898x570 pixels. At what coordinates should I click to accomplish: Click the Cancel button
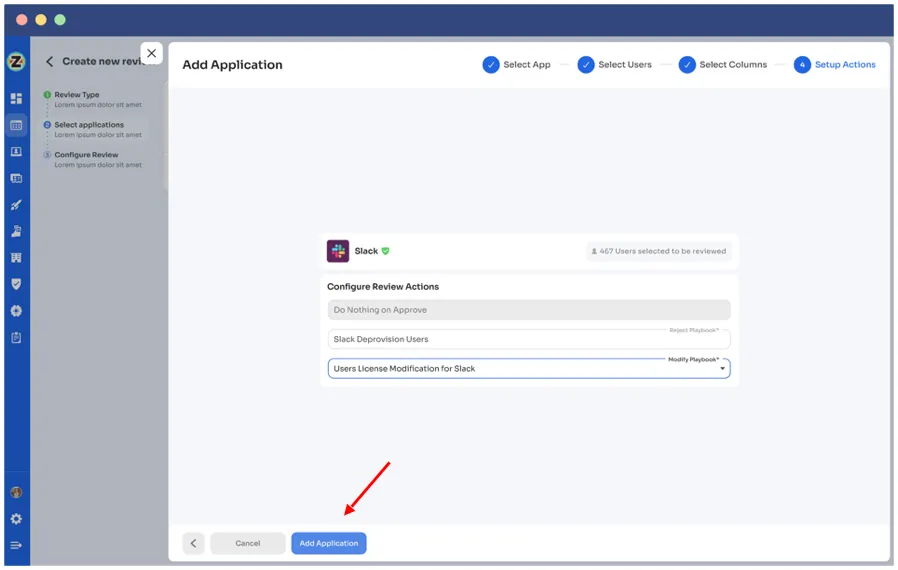click(247, 544)
